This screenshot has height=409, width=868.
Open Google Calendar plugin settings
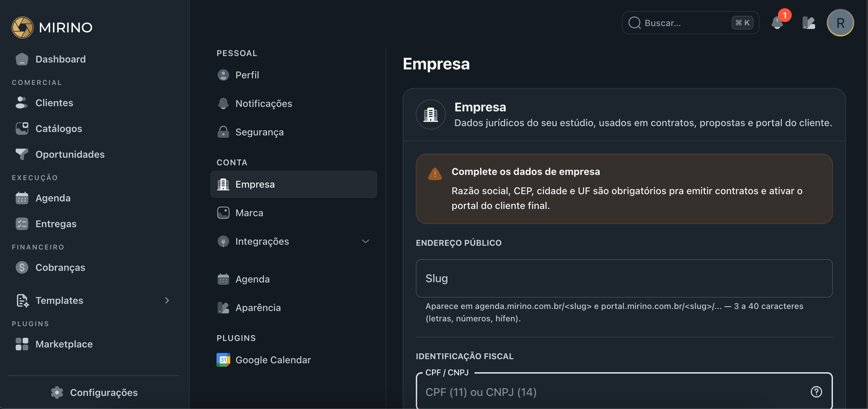click(294, 360)
